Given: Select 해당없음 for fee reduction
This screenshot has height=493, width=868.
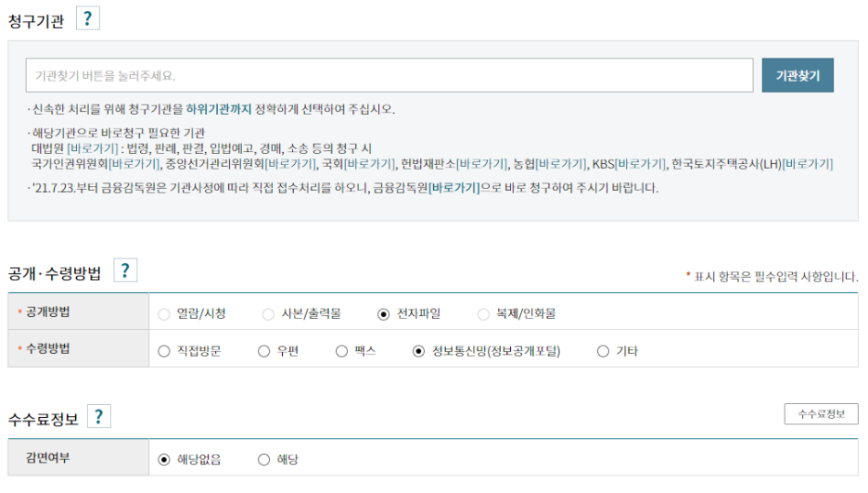Looking at the screenshot, I should pyautogui.click(x=164, y=460).
